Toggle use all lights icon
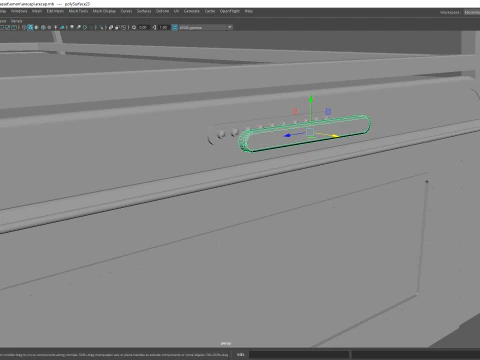Viewport: 480px width, 360px height. point(55,27)
